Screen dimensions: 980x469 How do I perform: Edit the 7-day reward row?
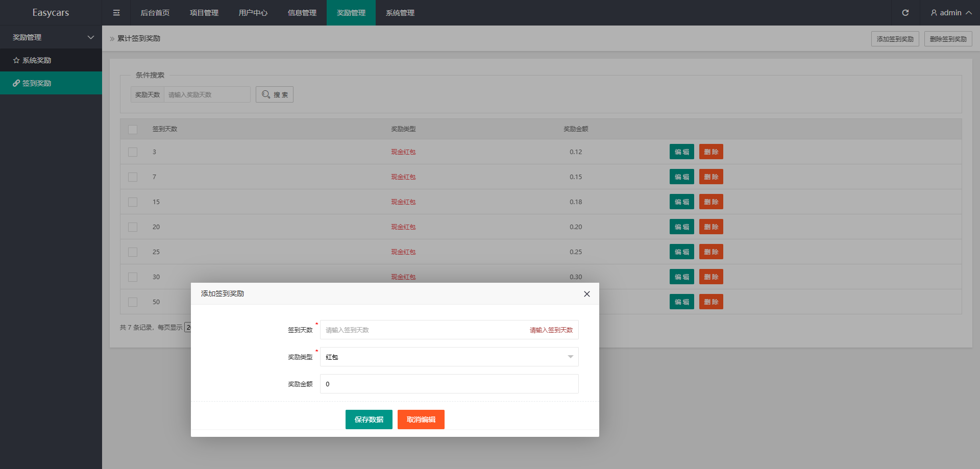point(681,177)
